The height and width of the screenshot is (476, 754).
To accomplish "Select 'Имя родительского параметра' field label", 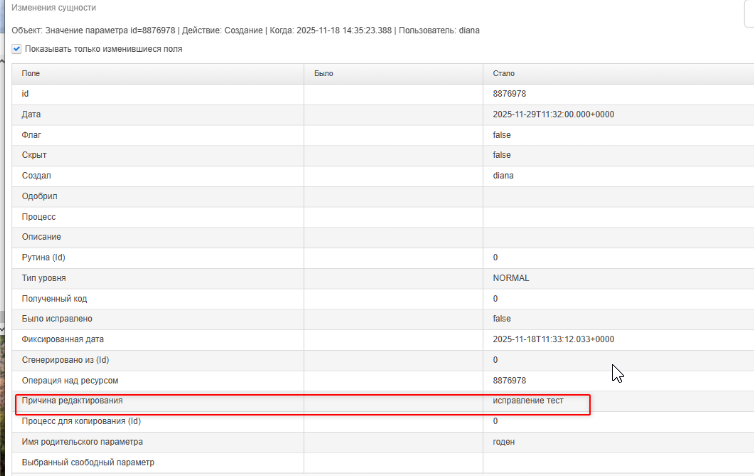I will (82, 442).
